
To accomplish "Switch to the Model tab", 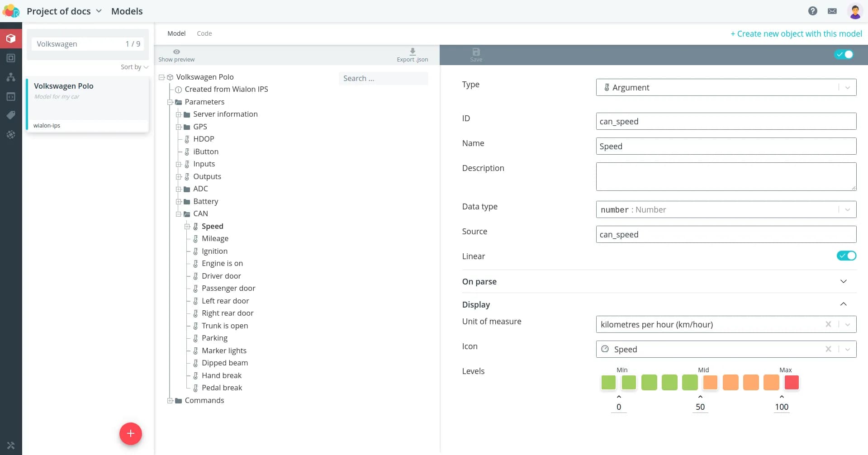I will [176, 33].
